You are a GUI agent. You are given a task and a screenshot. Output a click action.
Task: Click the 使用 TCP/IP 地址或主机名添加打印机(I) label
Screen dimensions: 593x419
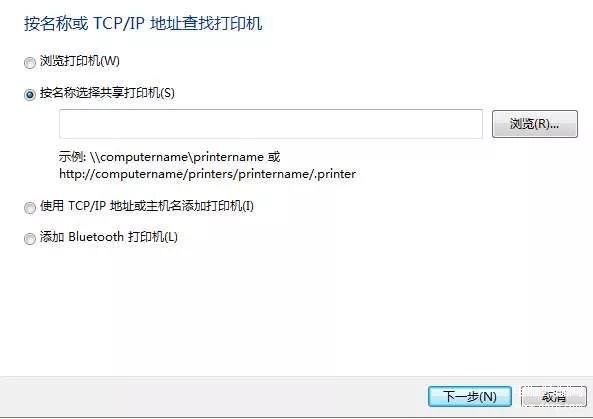(147, 206)
